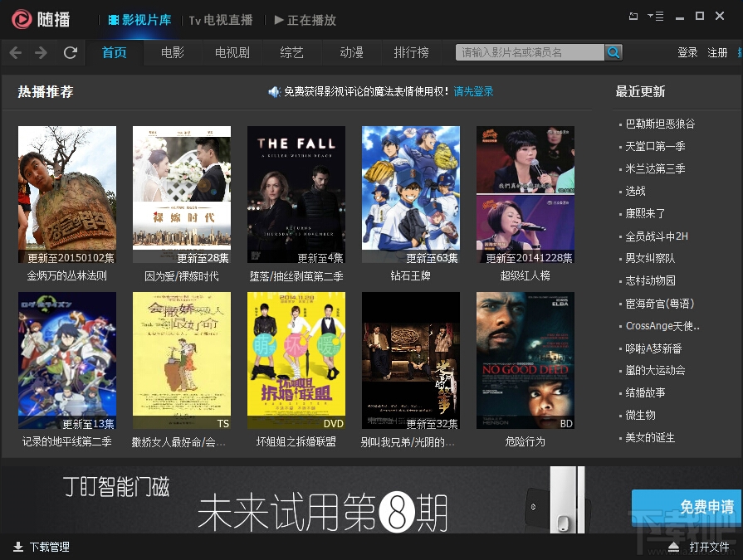Open 撒娇女人最好命 poster

point(182,361)
